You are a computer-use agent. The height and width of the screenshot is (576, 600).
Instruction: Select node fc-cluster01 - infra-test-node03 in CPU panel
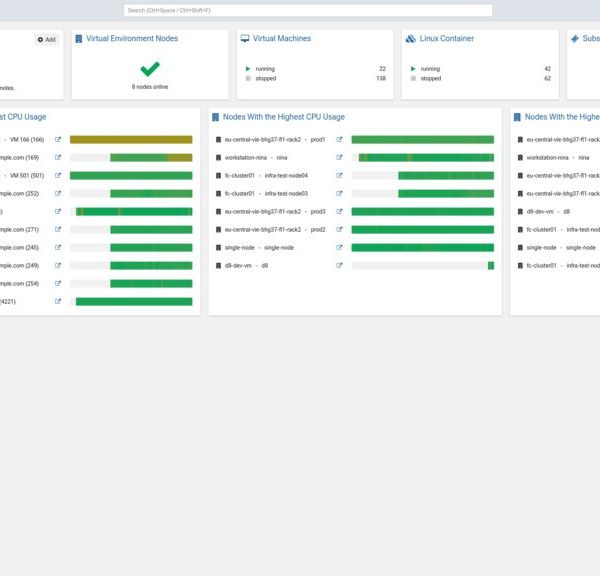tap(266, 194)
